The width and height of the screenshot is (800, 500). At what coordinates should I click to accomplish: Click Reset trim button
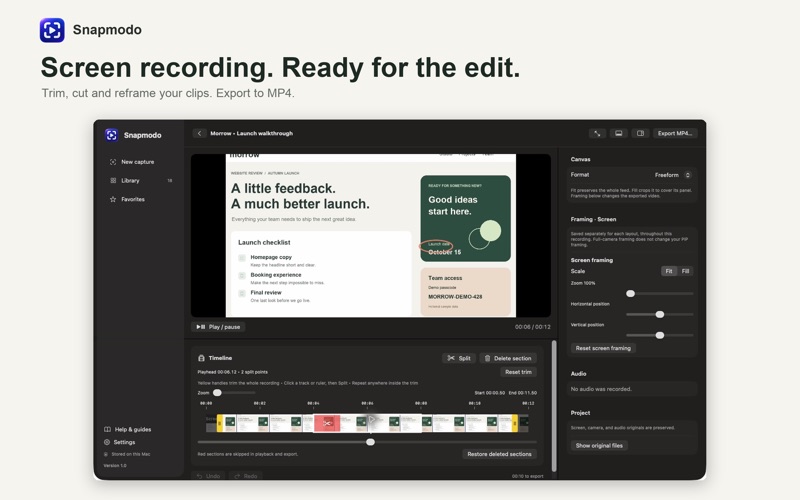point(518,372)
